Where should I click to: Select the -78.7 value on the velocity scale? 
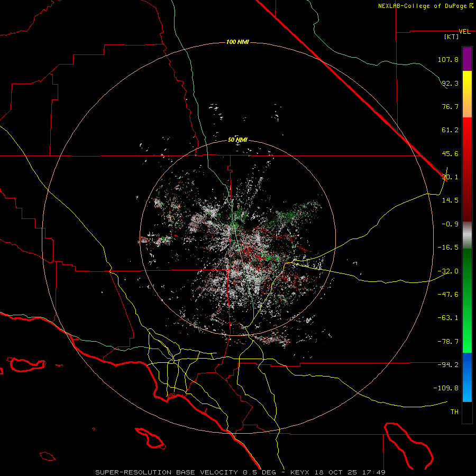tap(448, 342)
